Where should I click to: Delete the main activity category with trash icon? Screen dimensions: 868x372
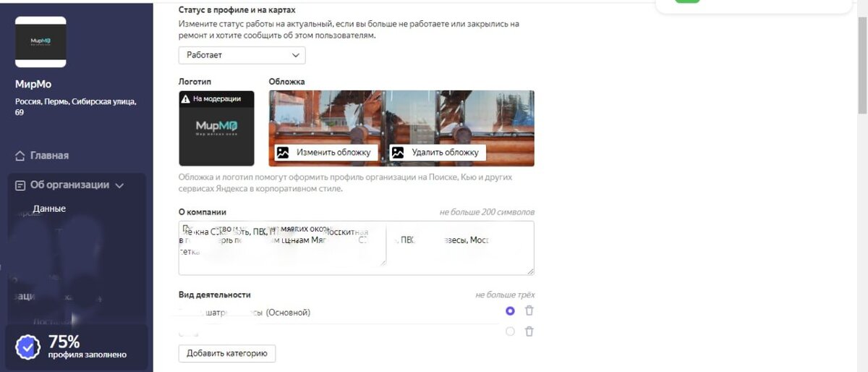[x=529, y=311]
